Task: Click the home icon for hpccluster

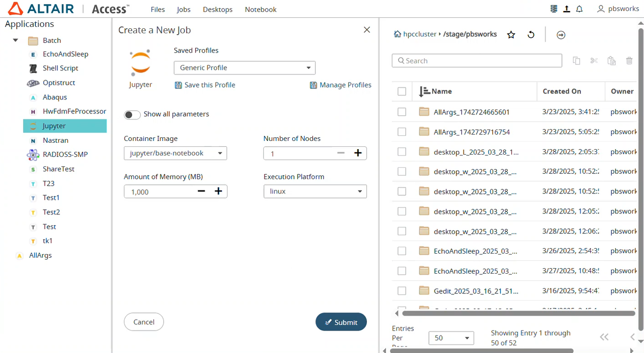Action: 397,34
